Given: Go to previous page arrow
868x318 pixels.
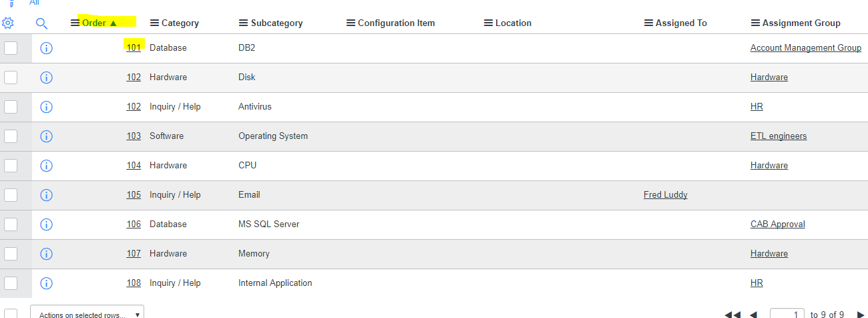Looking at the screenshot, I should 753,315.
